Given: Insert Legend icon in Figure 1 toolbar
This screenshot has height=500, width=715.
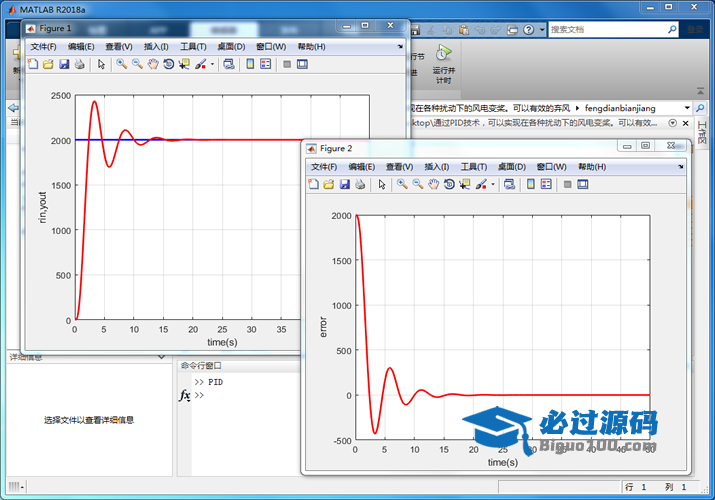Looking at the screenshot, I should pos(265,64).
